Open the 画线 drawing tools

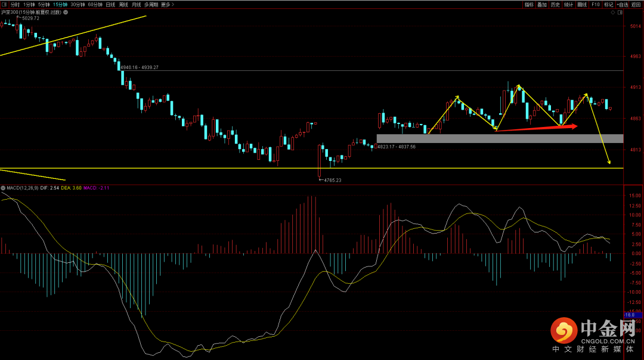pos(582,4)
